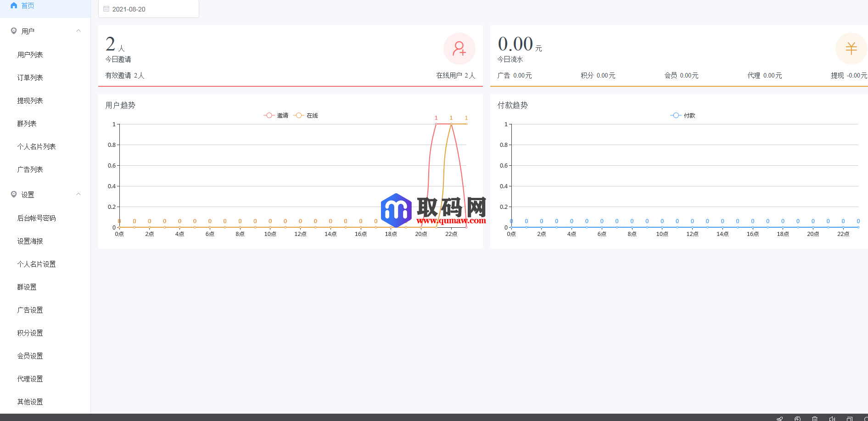Toggle the 付款 series in payment trend legend
Image resolution: width=868 pixels, height=421 pixels.
[x=683, y=115]
